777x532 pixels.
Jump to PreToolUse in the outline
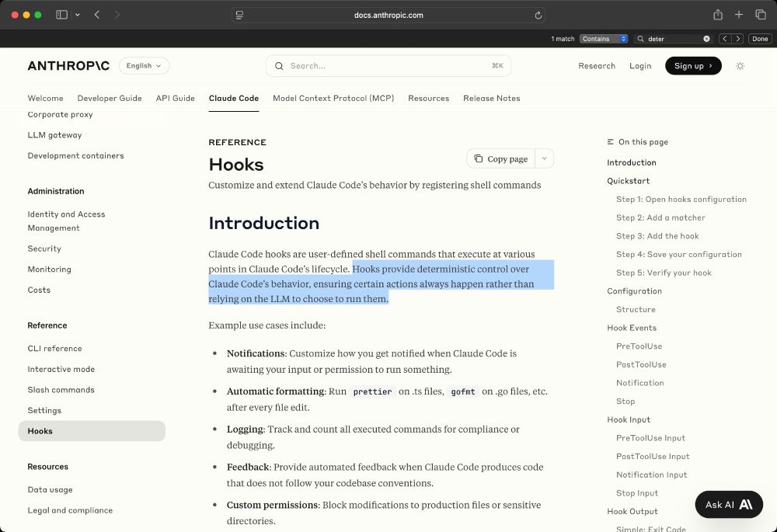(639, 346)
